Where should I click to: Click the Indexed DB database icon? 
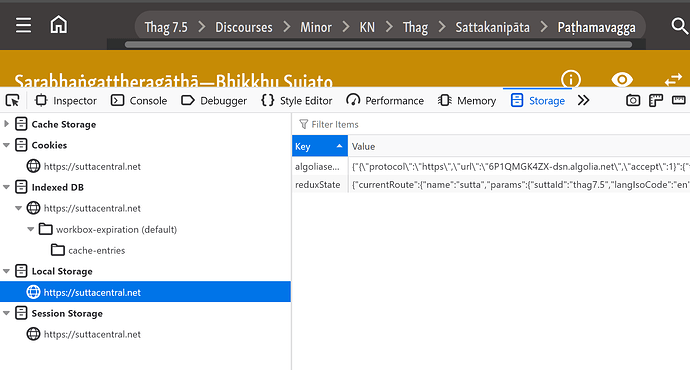[x=21, y=187]
